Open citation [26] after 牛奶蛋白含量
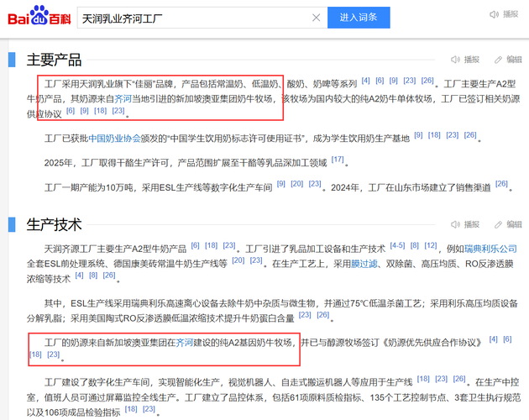The height and width of the screenshot is (420, 529). 323,315
